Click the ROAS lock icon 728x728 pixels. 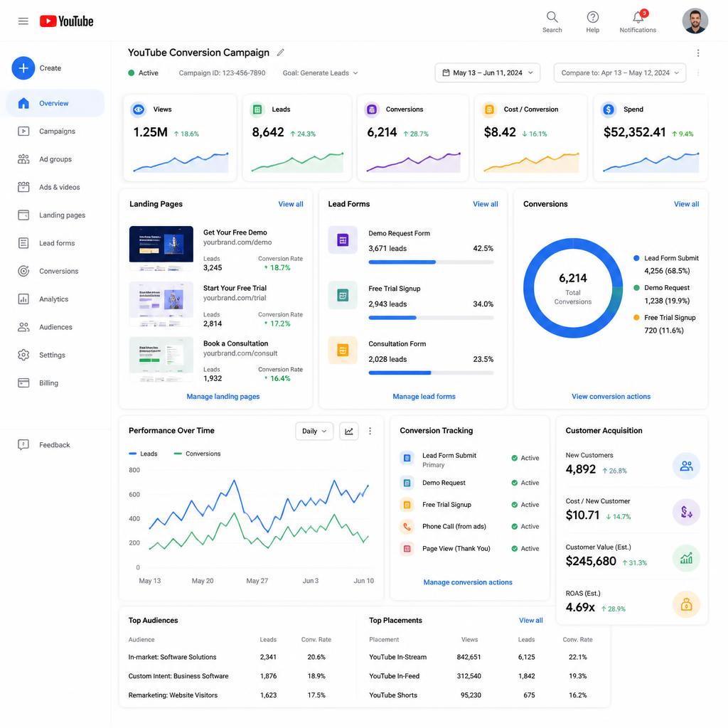(686, 604)
